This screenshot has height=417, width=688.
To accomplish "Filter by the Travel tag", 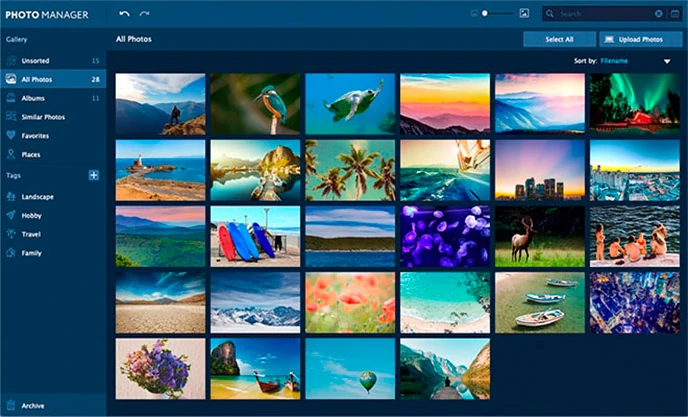I will pos(53,234).
